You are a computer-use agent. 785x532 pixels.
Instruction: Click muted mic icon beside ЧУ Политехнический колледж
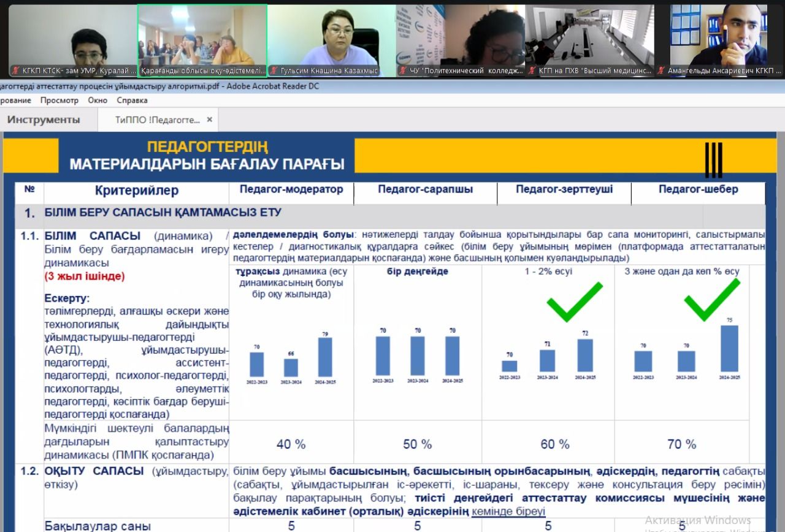click(403, 70)
